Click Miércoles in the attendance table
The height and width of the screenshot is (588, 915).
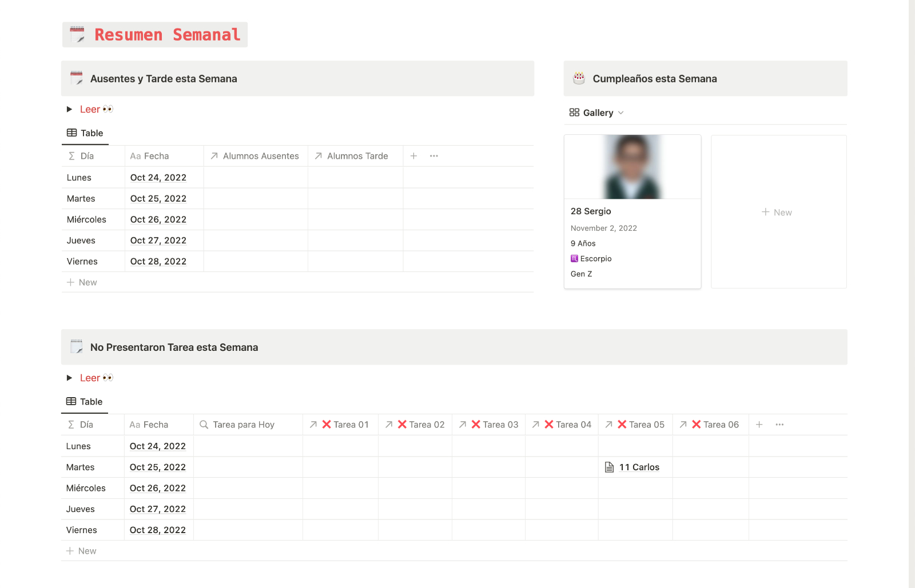tap(86, 219)
